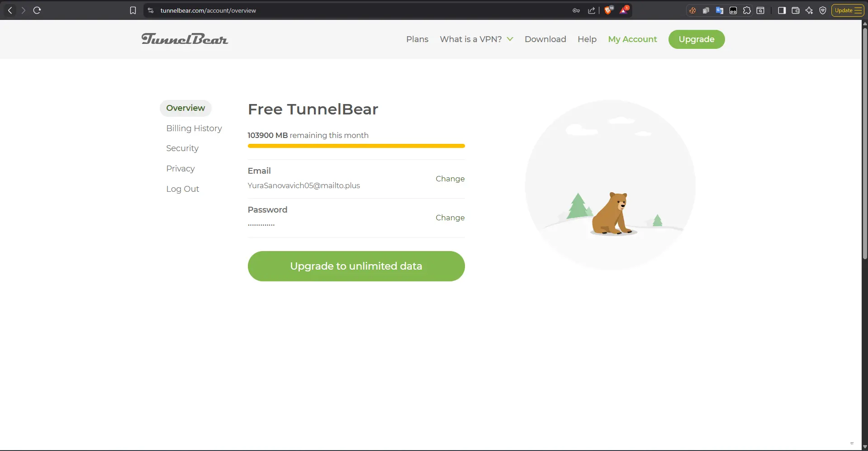Image resolution: width=868 pixels, height=451 pixels.
Task: Click the browser Update menu button
Action: coord(848,10)
